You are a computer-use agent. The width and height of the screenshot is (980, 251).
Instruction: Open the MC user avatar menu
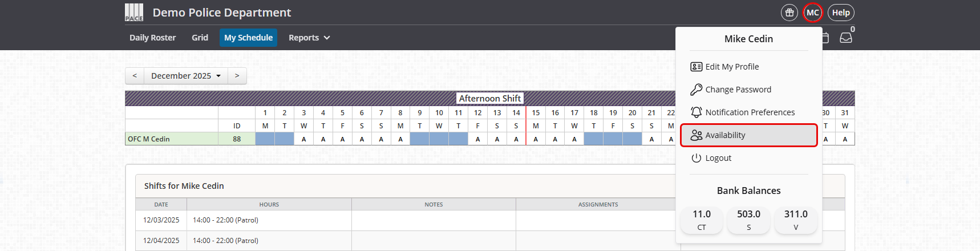pos(813,13)
